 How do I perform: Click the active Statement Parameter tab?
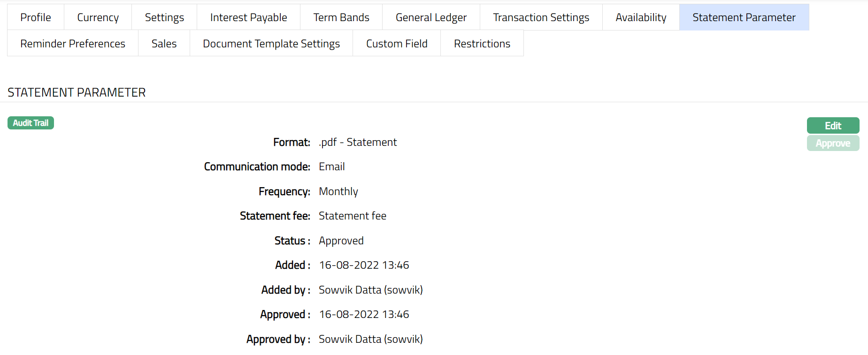pos(744,17)
